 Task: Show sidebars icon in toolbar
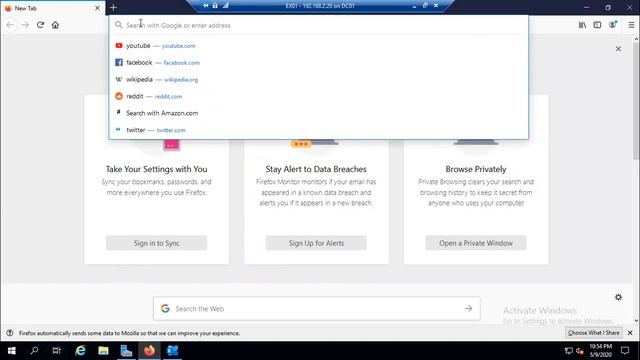tap(597, 25)
